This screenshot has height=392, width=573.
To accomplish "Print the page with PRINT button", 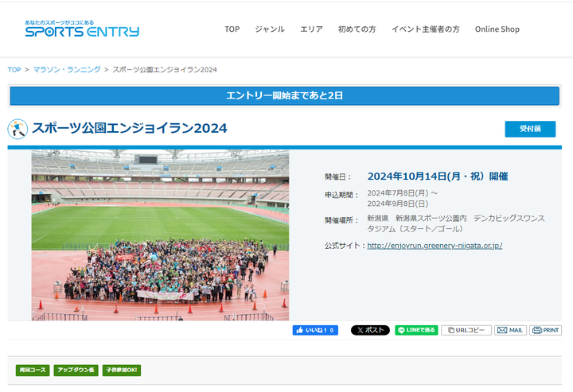I will 546,330.
